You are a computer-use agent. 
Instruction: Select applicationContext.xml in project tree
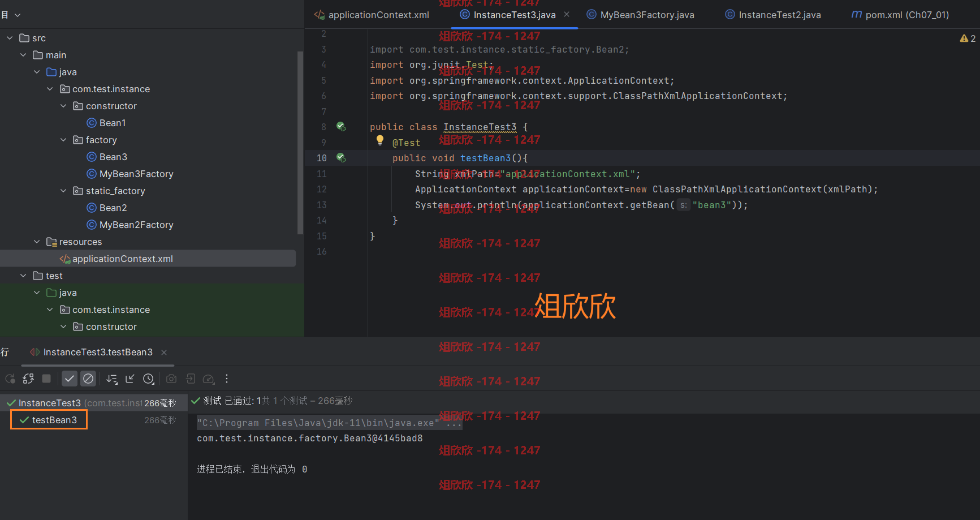148,259
